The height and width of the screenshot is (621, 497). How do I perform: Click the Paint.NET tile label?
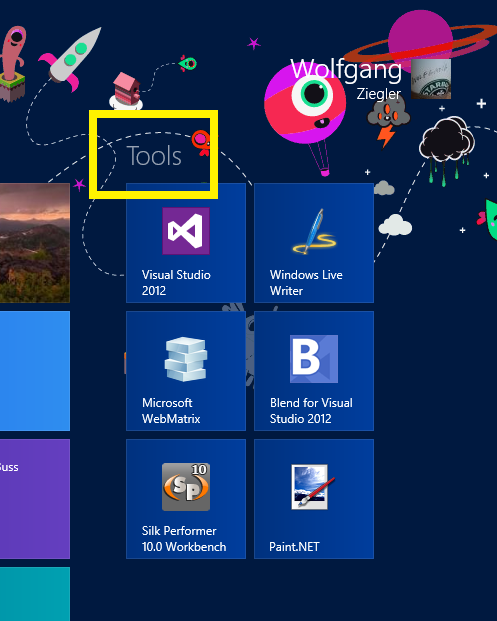(294, 547)
